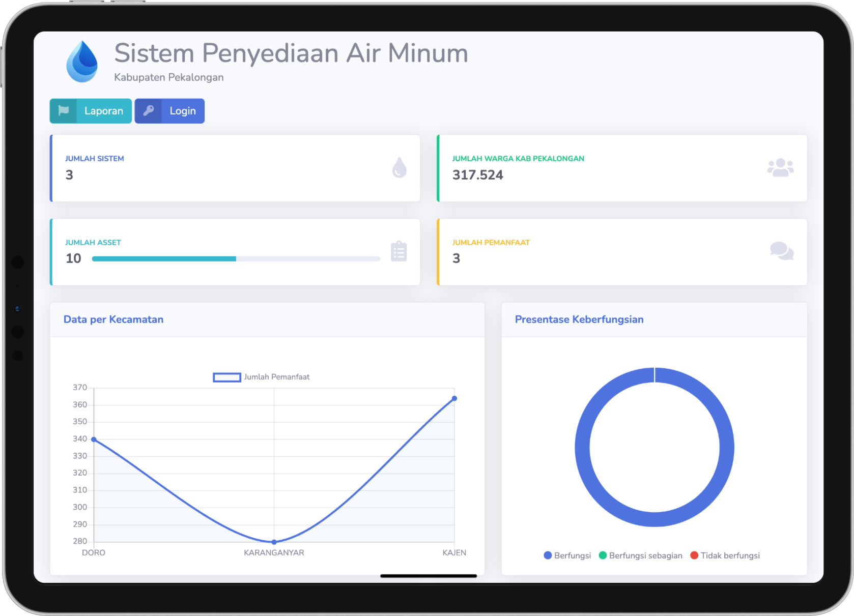854x616 pixels.
Task: Click the Kabupaten Pekalongan subtitle
Action: tap(169, 77)
